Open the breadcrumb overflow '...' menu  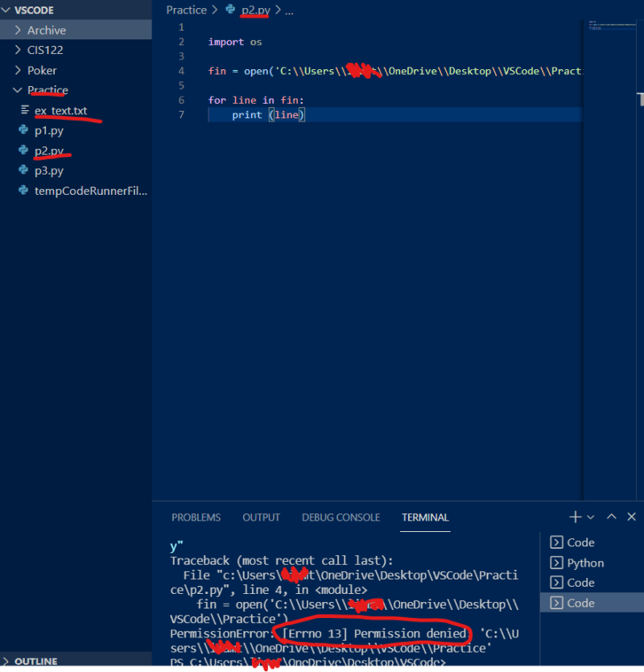tap(289, 10)
